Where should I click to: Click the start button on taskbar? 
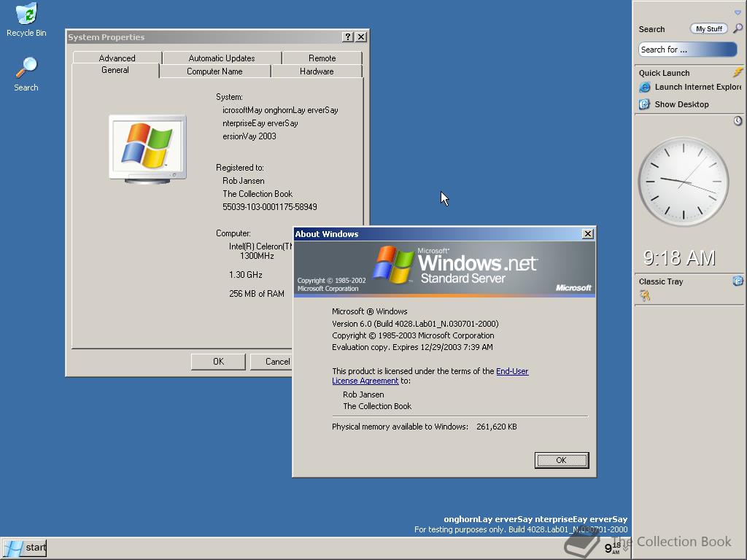(24, 548)
